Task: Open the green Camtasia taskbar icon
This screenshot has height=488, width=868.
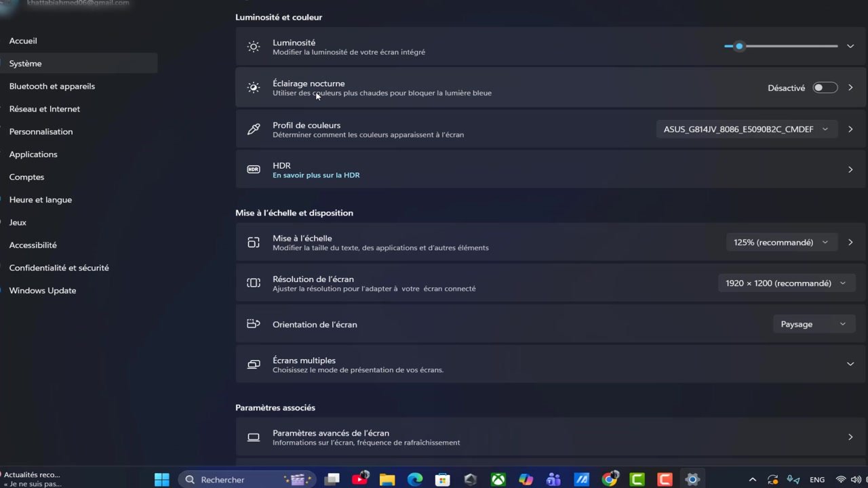Action: pyautogui.click(x=637, y=479)
